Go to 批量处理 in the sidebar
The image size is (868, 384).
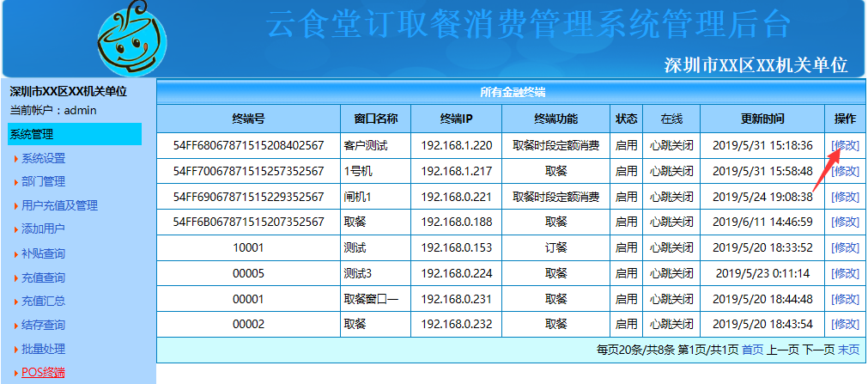(x=43, y=350)
